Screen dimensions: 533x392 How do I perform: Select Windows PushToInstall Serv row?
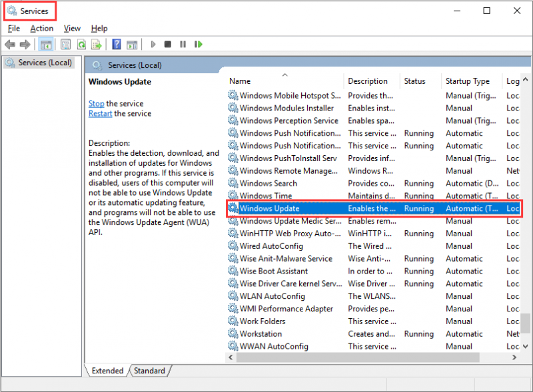[373, 158]
